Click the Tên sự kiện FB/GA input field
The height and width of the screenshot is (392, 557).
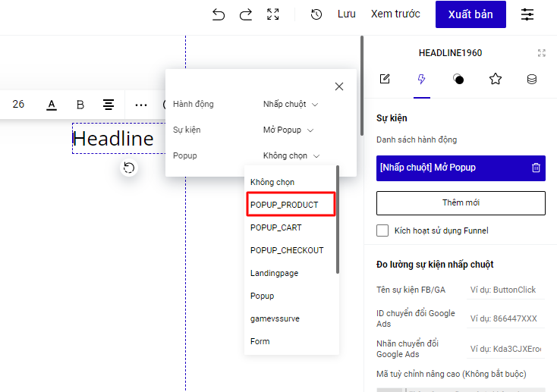[505, 290]
